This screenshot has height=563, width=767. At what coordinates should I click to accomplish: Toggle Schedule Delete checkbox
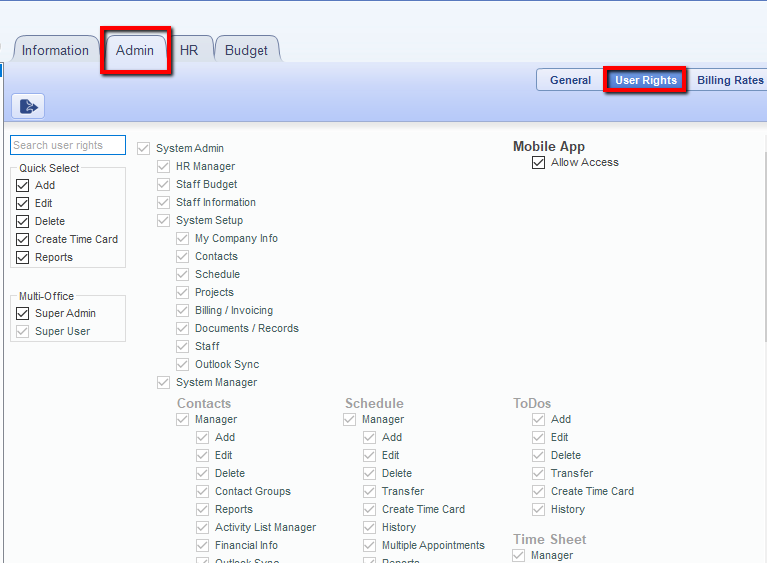click(369, 473)
